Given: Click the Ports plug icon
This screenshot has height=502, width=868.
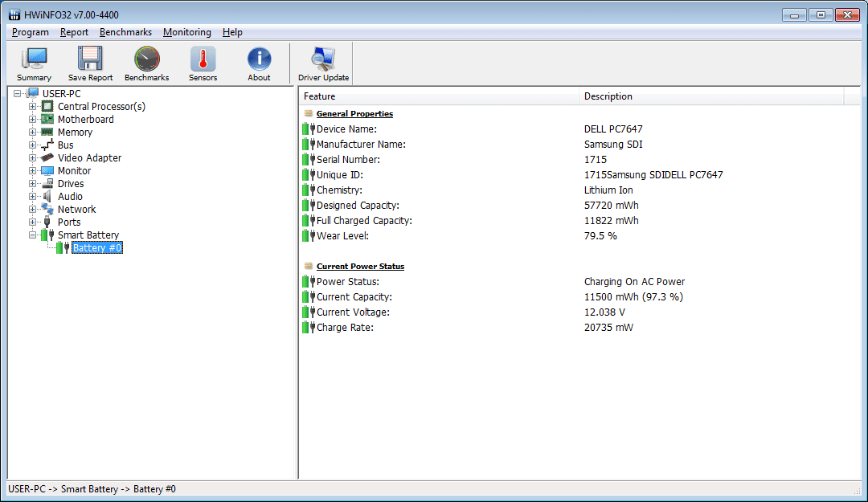Looking at the screenshot, I should (47, 222).
